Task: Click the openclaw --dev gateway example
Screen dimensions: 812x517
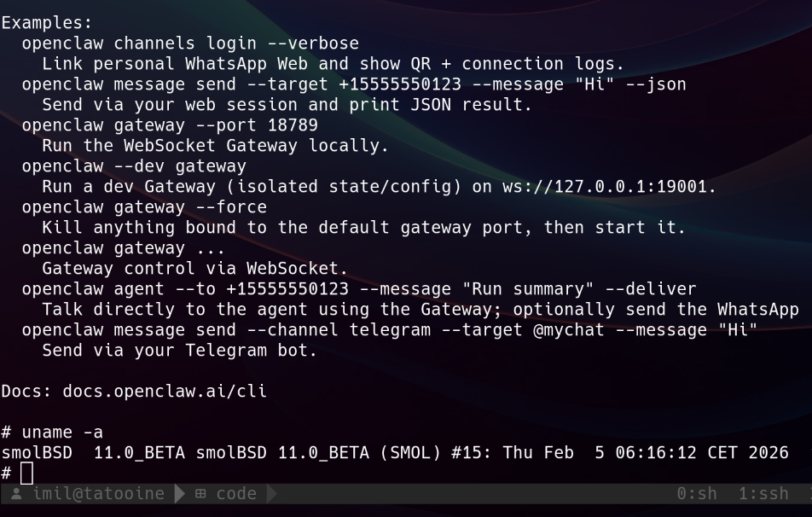Action: 134,166
